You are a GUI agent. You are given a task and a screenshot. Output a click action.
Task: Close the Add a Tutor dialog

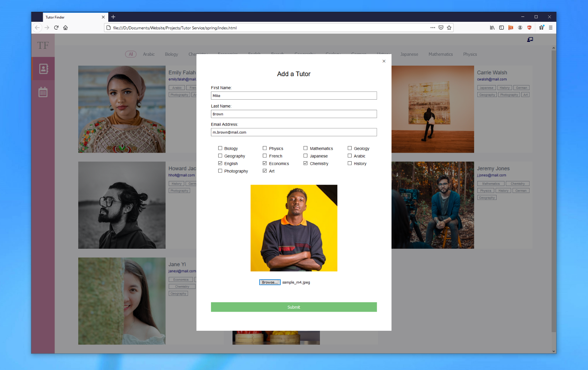point(384,61)
